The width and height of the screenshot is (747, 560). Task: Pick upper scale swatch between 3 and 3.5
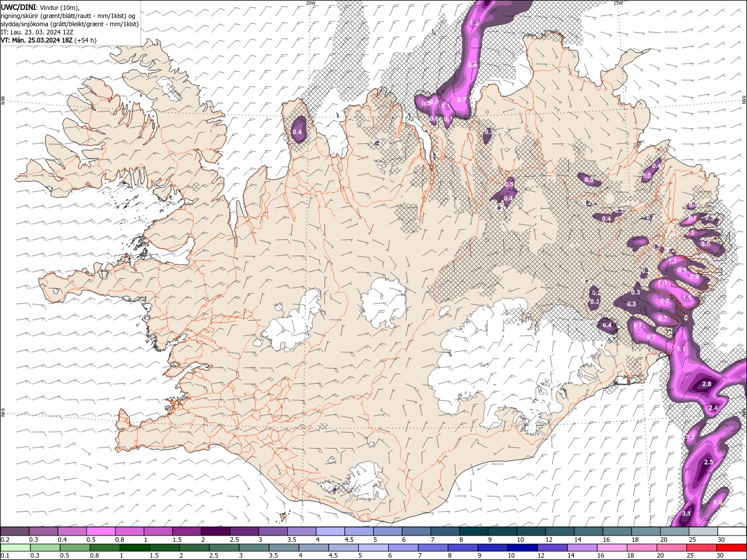coord(273,531)
